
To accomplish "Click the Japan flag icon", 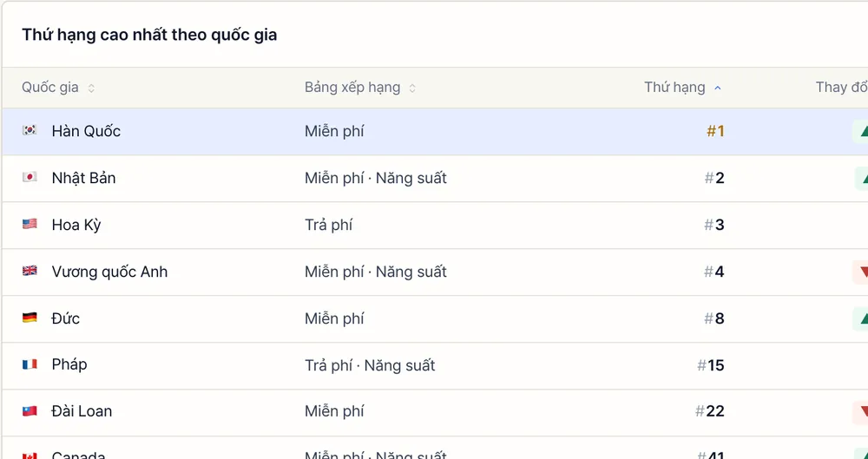I will tap(30, 177).
